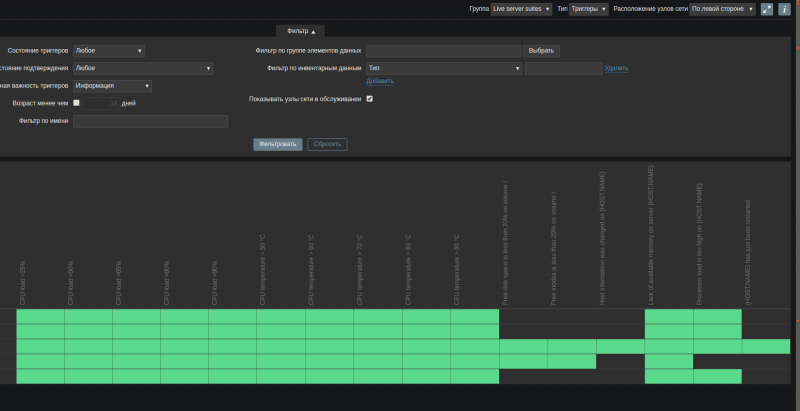Open the 'Группа' Live server suites dropdown
800x411 pixels.
point(521,9)
